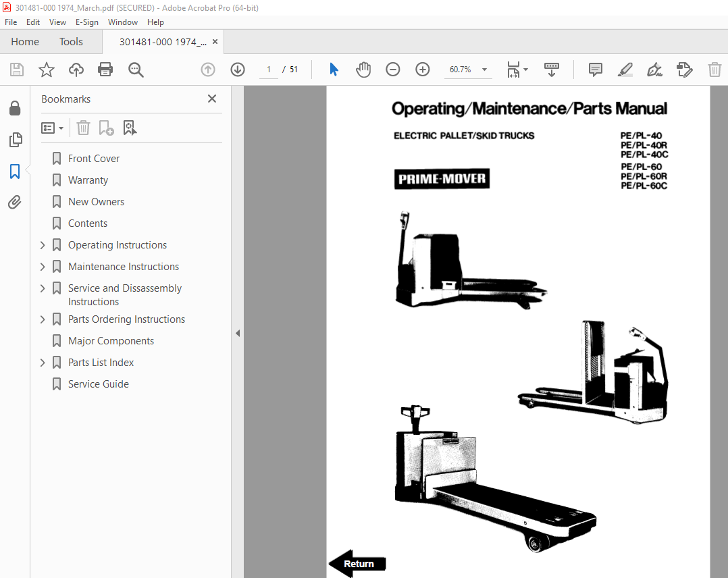Zoom in with plus icon
Image resolution: width=728 pixels, height=578 pixels.
[x=423, y=70]
